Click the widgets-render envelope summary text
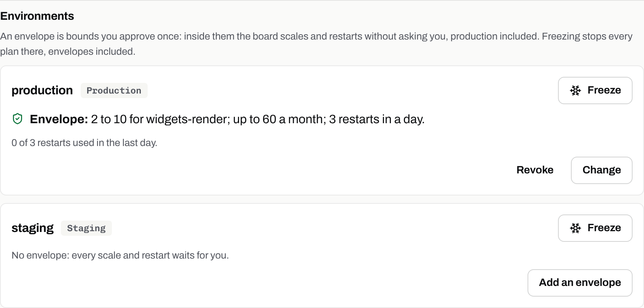The height and width of the screenshot is (308, 644). click(227, 119)
